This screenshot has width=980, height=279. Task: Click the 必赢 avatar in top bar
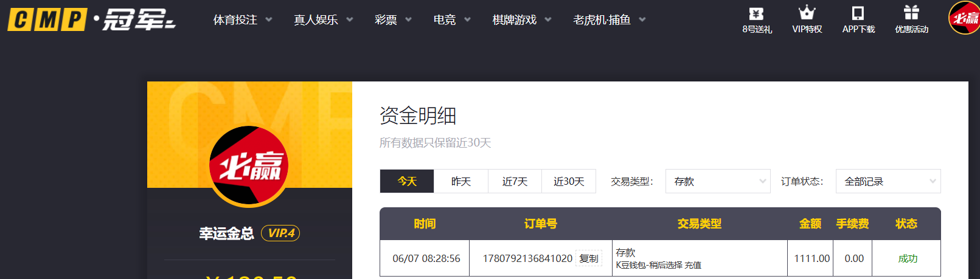(x=965, y=18)
